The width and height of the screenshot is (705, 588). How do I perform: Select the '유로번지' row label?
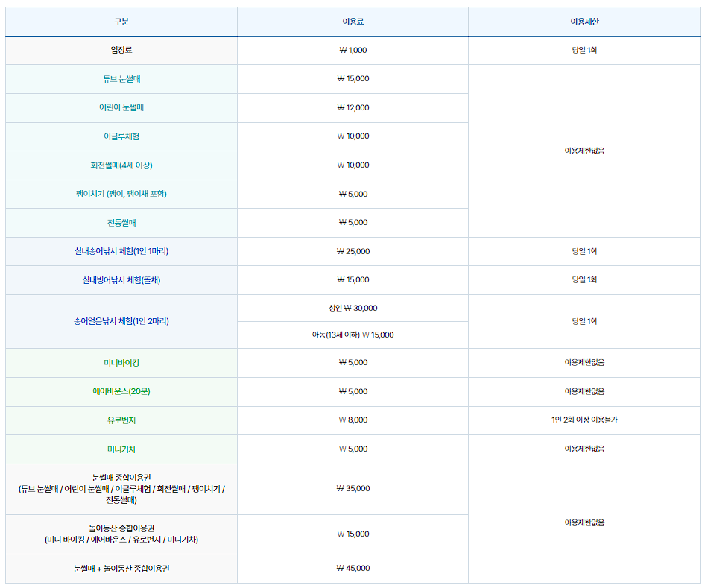coord(121,420)
